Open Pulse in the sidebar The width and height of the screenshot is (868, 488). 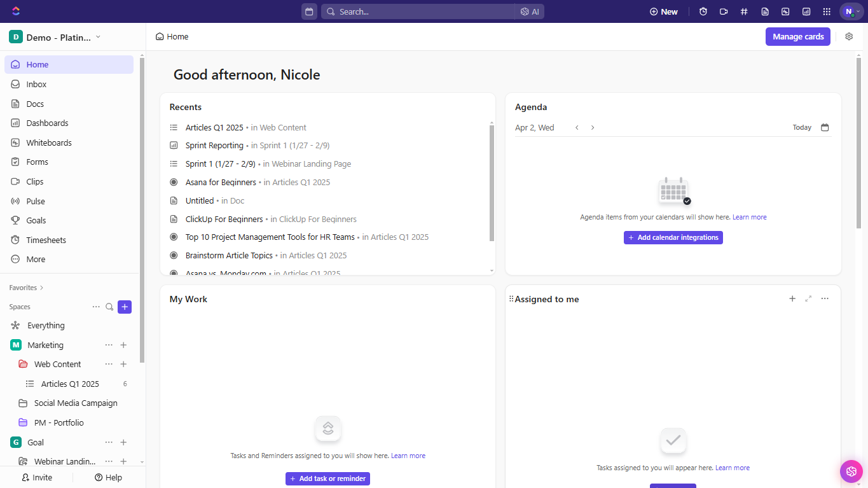point(69,201)
